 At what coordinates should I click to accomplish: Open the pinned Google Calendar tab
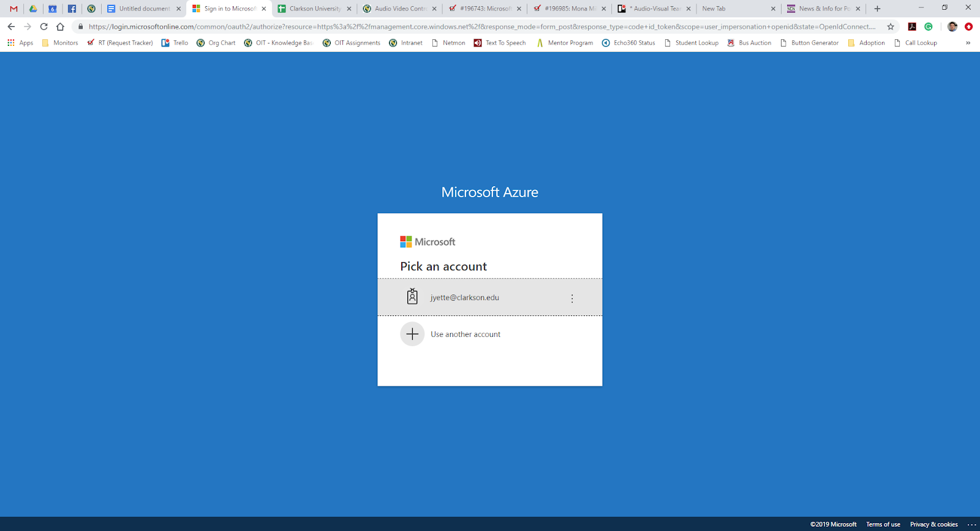[53, 9]
